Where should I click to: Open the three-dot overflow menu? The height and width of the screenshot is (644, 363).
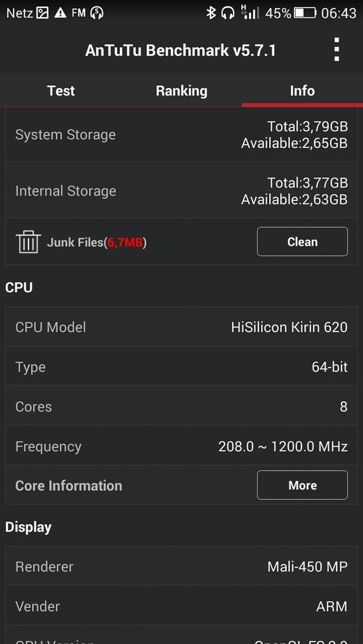[x=337, y=49]
